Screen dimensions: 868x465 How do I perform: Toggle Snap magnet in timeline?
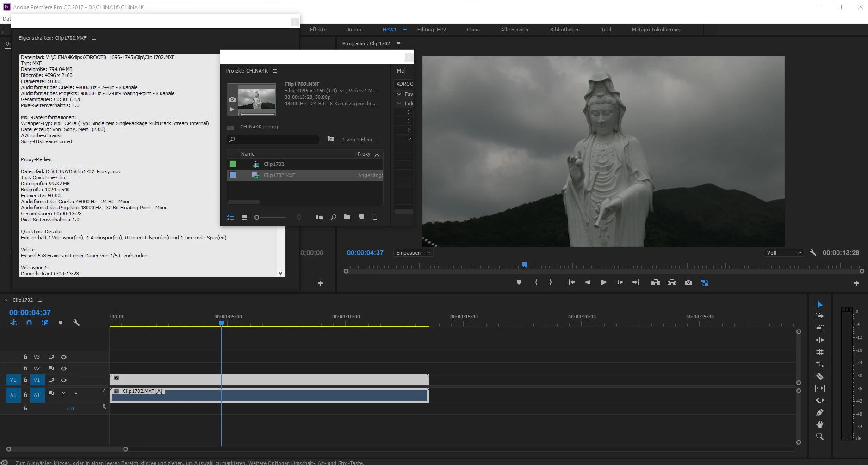point(29,323)
